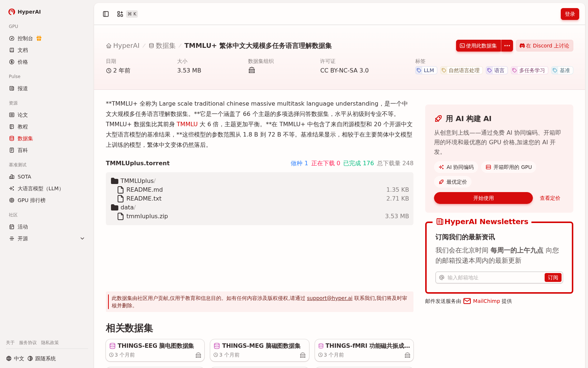The width and height of the screenshot is (588, 368).
Task: Open 报道 in the sidebar
Action: click(x=23, y=88)
